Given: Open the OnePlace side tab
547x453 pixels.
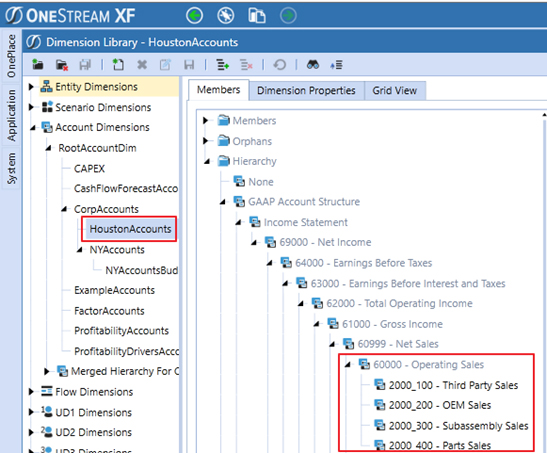Looking at the screenshot, I should (11, 56).
